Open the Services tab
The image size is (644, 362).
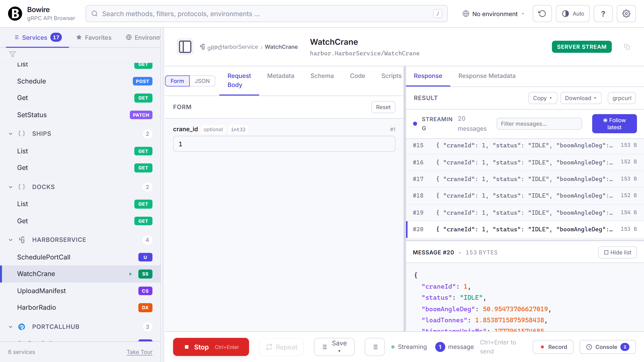coord(38,37)
